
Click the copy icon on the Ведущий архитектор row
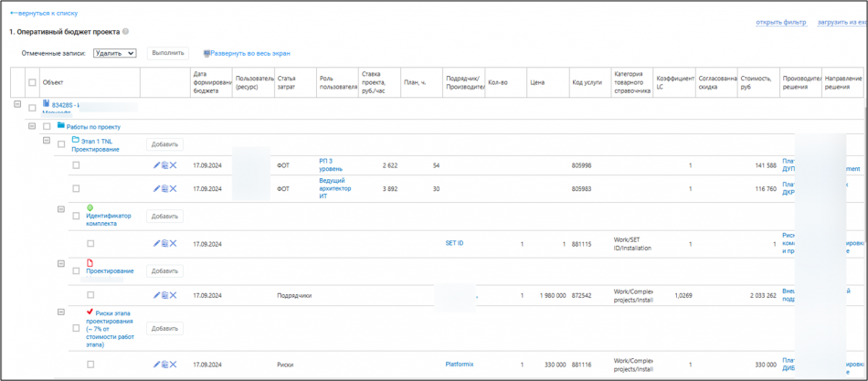[164, 189]
